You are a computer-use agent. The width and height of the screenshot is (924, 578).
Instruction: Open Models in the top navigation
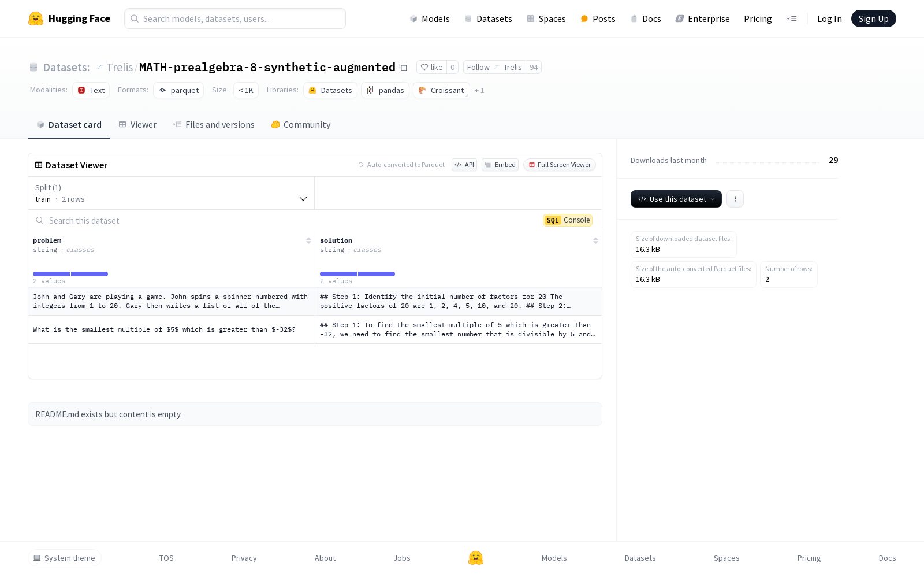(430, 18)
